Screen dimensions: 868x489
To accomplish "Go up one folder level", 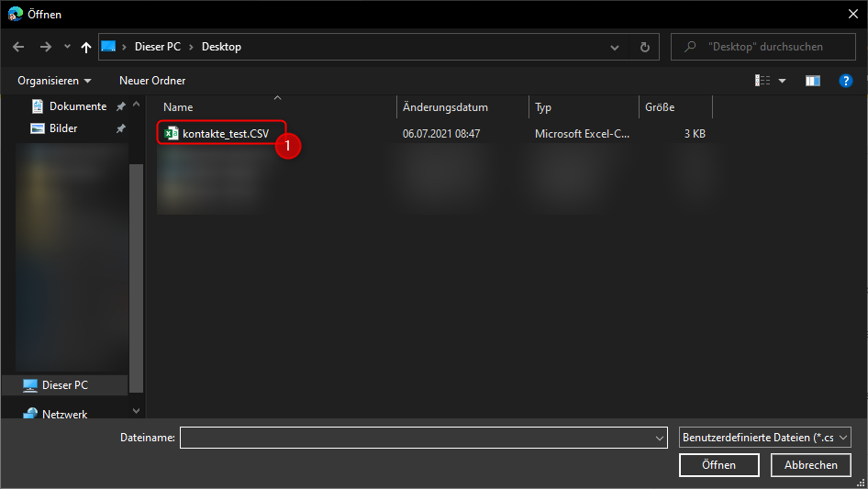I will tap(86, 47).
